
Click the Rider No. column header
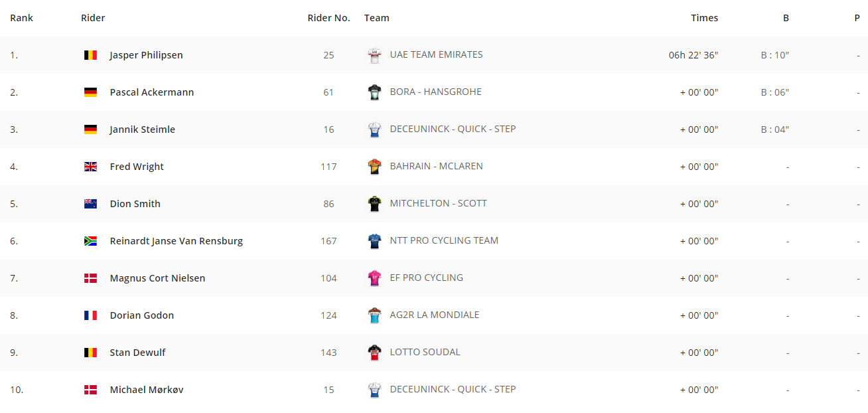[328, 18]
